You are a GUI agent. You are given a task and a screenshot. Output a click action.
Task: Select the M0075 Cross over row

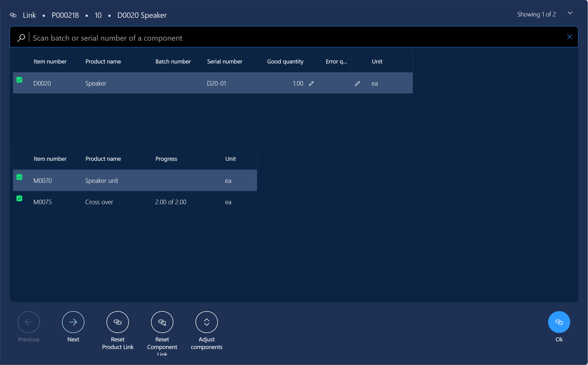(135, 202)
